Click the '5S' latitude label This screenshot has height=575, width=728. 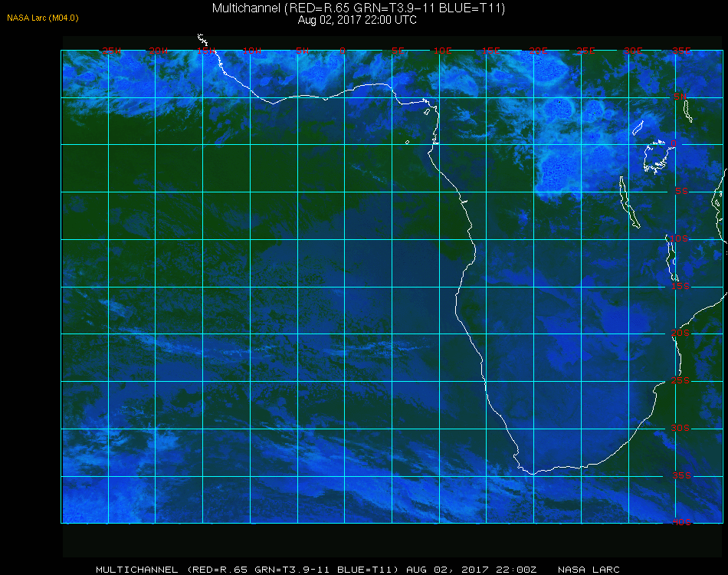(x=681, y=192)
